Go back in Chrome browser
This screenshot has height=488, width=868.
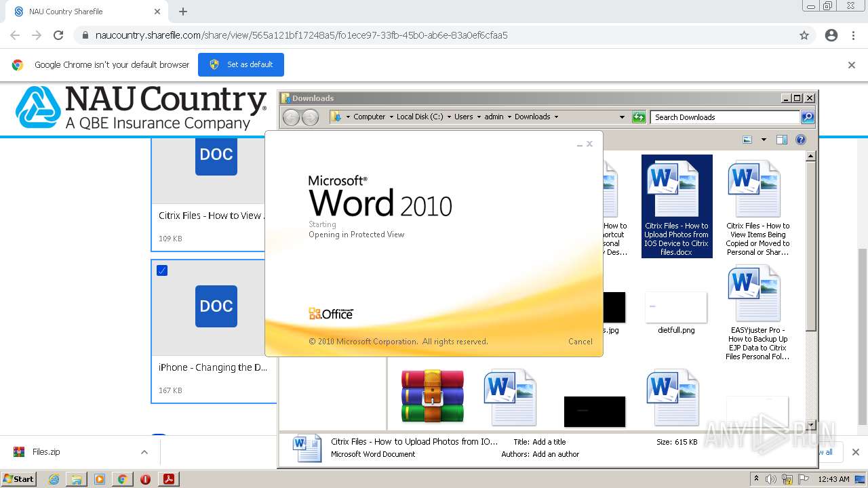15,35
